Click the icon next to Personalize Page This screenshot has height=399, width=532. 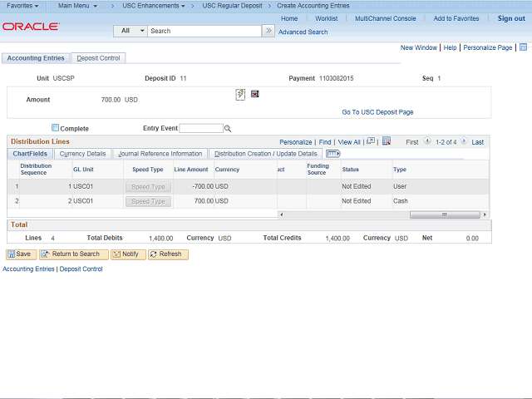(x=523, y=47)
